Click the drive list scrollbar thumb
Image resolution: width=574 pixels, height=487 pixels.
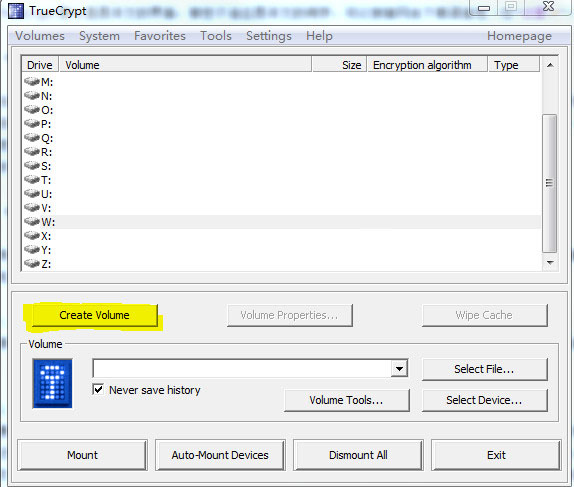click(549, 183)
